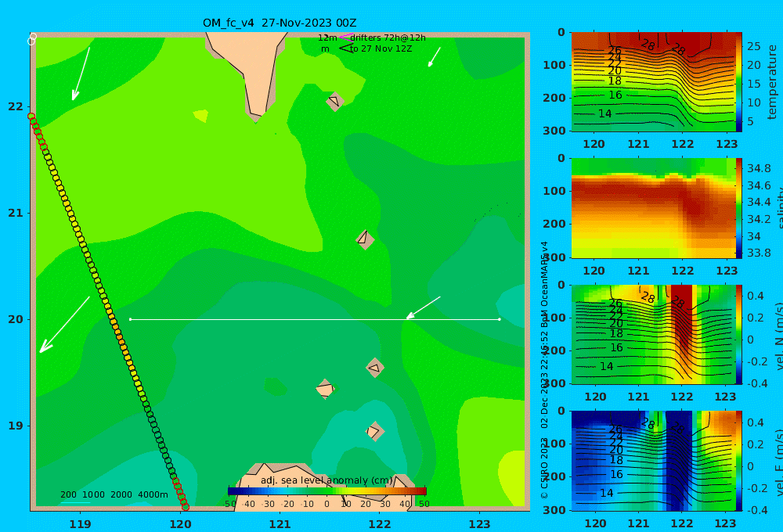Open the eastward velocity section panel
The height and width of the screenshot is (532, 783).
click(654, 461)
